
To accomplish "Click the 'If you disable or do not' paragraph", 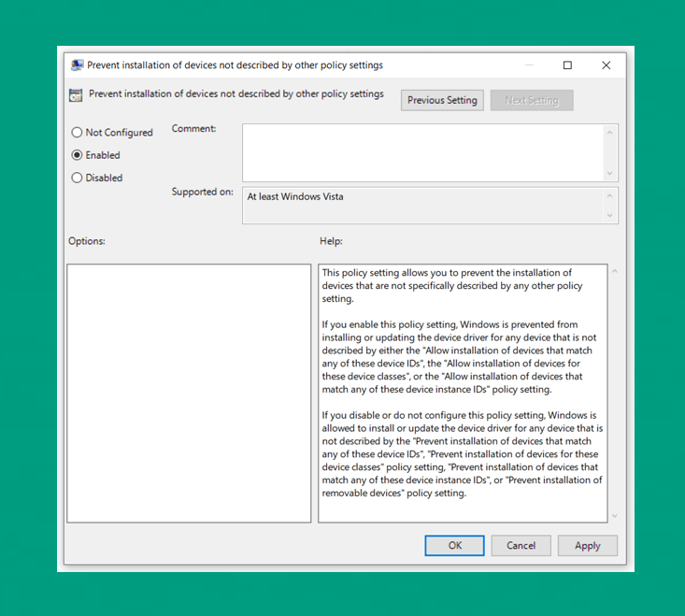I will (463, 454).
